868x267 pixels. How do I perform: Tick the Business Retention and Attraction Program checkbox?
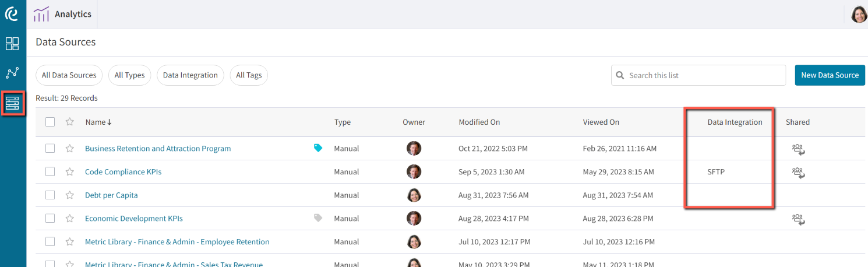[50, 149]
